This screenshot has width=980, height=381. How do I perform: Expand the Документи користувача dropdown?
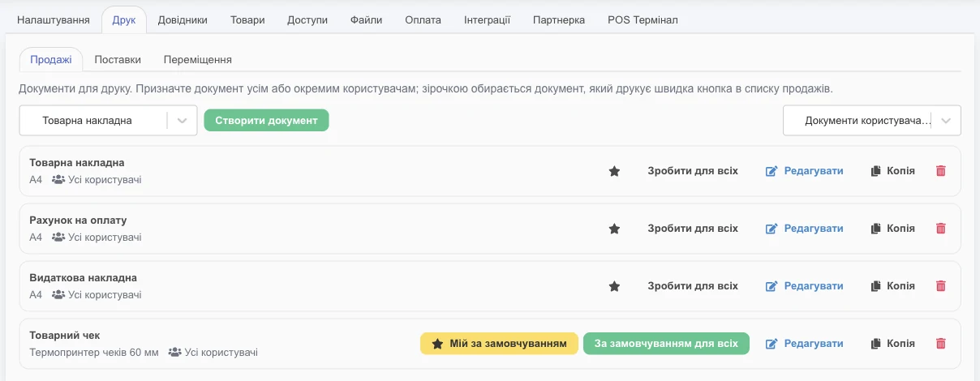click(x=872, y=120)
